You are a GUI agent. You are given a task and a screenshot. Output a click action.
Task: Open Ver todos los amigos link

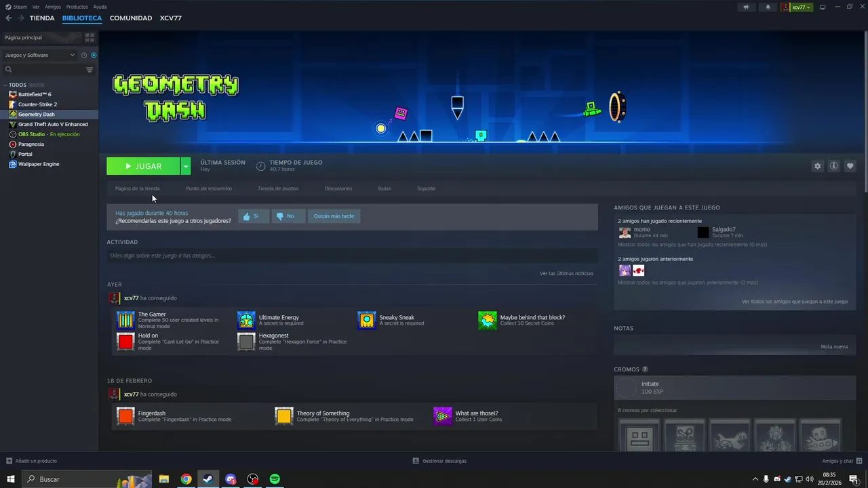tap(795, 302)
